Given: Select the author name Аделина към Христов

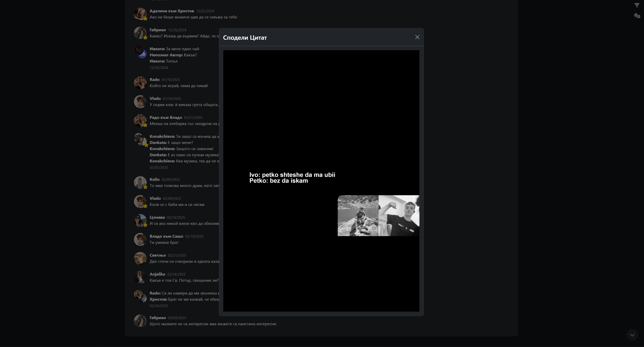Looking at the screenshot, I should pyautogui.click(x=172, y=11).
